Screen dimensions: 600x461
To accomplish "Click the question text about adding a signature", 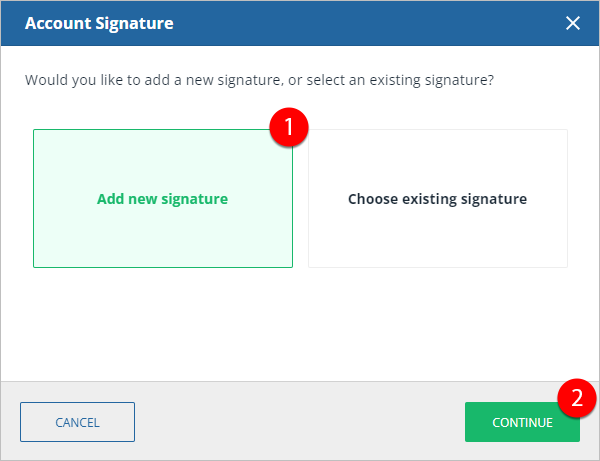I will pyautogui.click(x=258, y=79).
